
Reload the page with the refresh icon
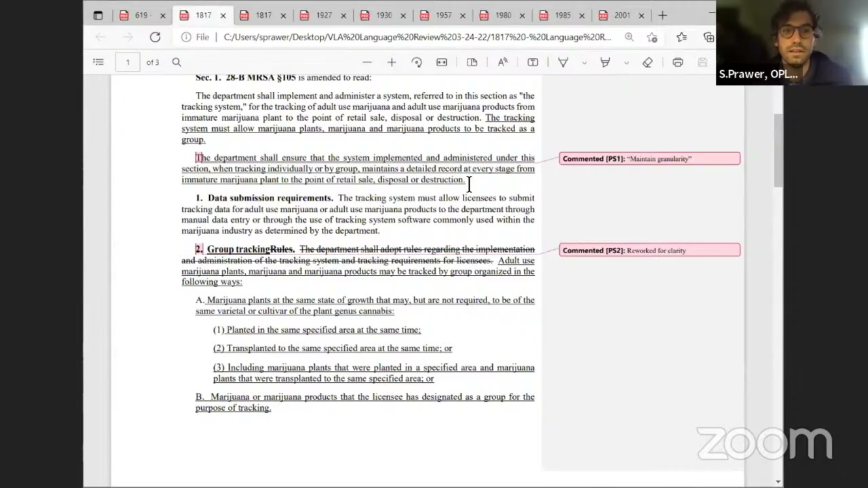[155, 37]
